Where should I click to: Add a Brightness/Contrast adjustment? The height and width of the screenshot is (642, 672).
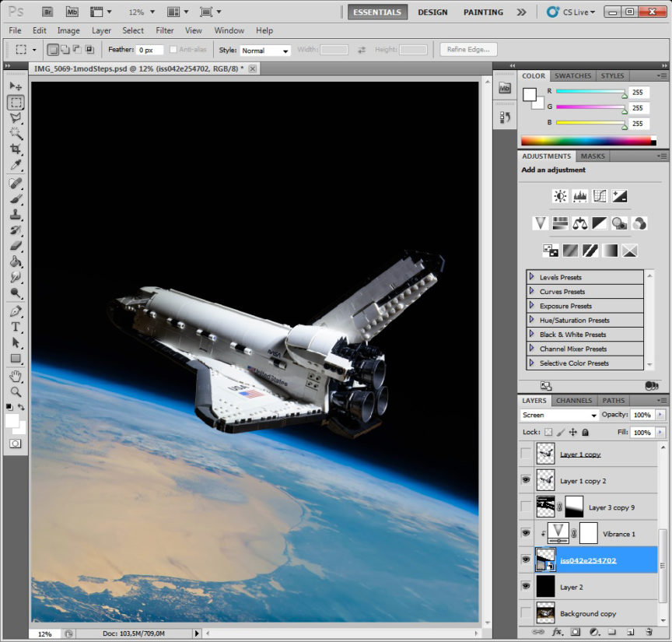pos(559,196)
